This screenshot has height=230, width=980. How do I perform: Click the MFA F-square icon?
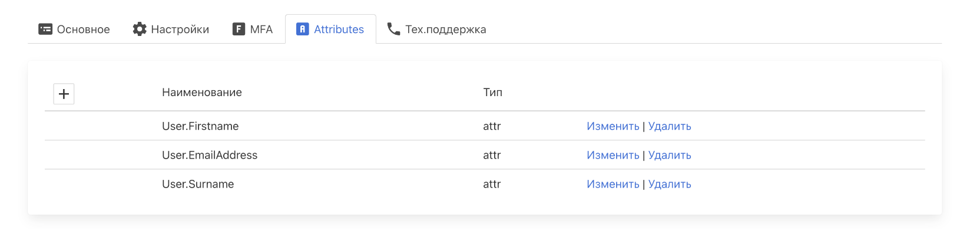(x=239, y=29)
